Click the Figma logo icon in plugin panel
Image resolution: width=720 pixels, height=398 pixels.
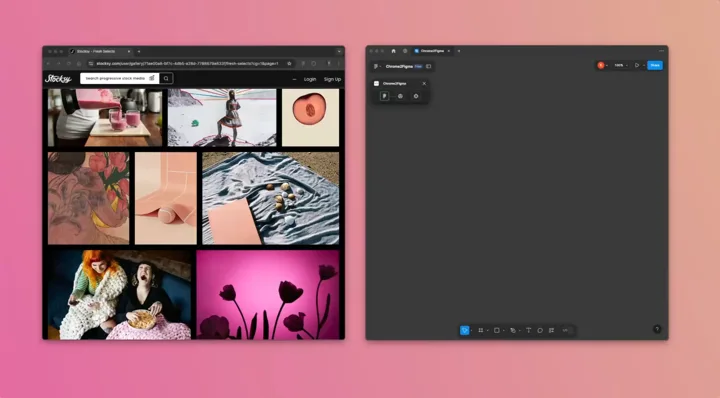[384, 96]
